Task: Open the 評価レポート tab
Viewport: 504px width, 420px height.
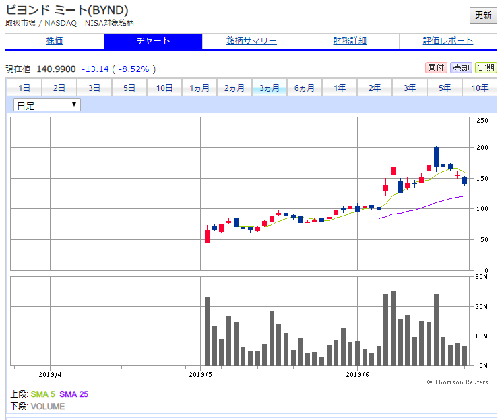Action: (448, 41)
